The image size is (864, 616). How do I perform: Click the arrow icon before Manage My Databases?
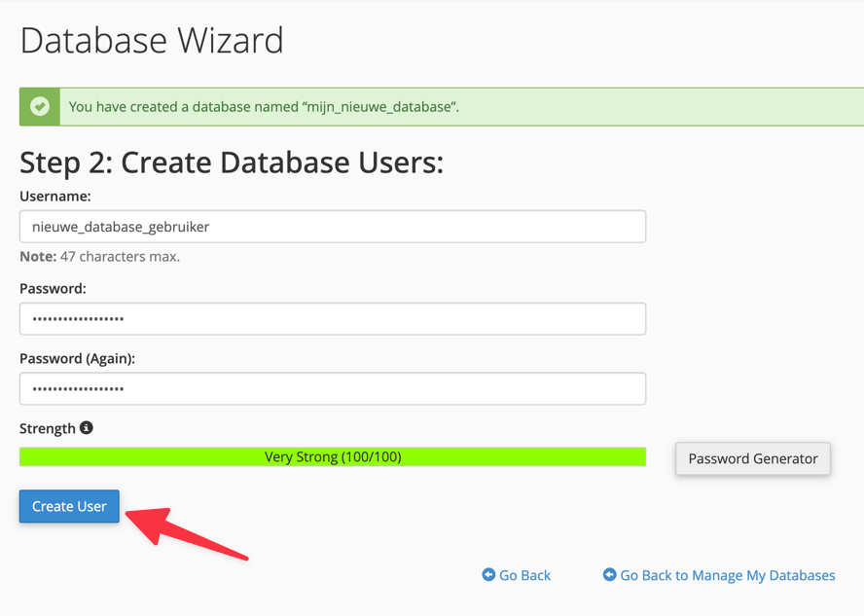coord(610,574)
